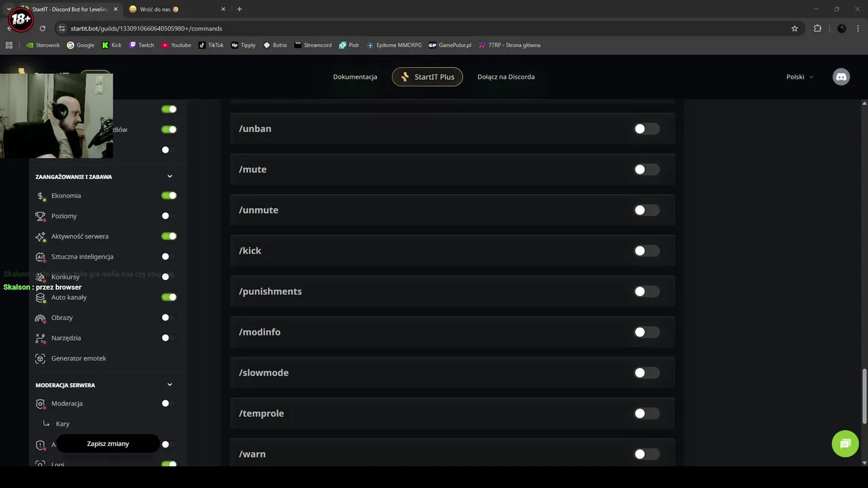The width and height of the screenshot is (868, 488).
Task: Click the StartIT Plus button
Action: click(x=427, y=77)
